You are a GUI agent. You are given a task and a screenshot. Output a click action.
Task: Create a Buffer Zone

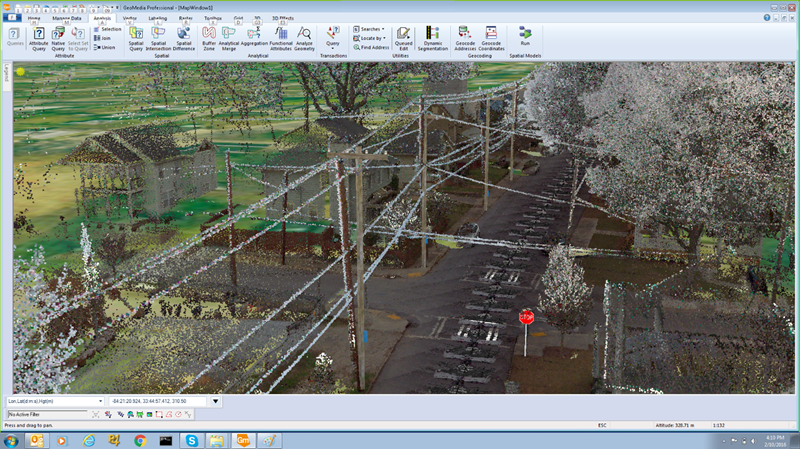click(209, 39)
